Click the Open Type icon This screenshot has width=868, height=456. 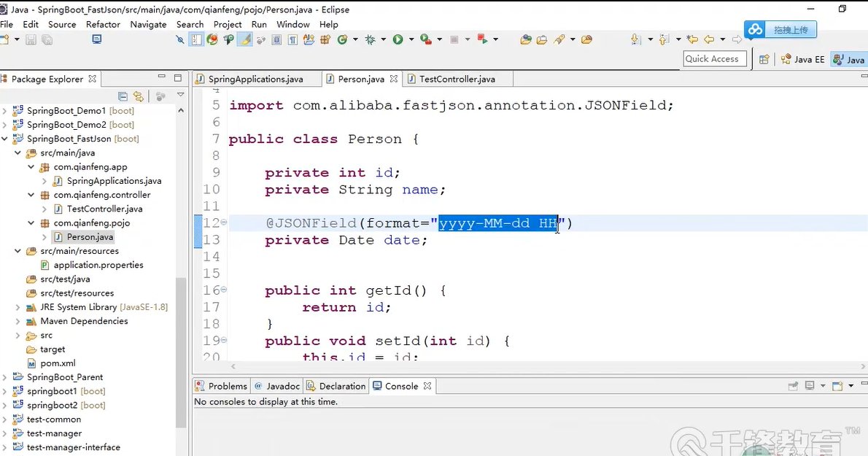(x=526, y=39)
